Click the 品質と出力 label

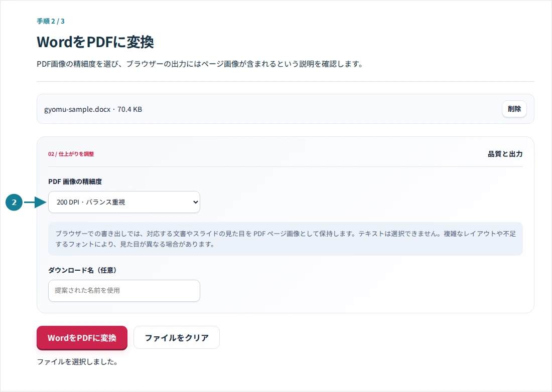pos(505,154)
